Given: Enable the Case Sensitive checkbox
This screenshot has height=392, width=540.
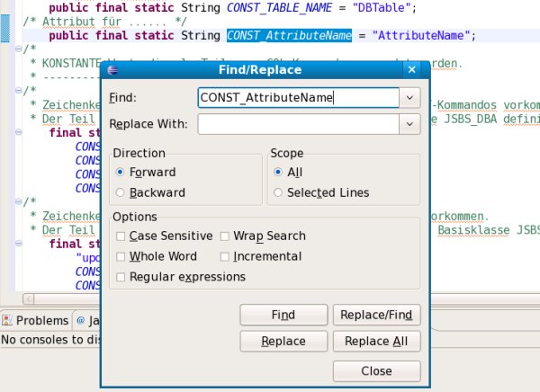Looking at the screenshot, I should [121, 236].
